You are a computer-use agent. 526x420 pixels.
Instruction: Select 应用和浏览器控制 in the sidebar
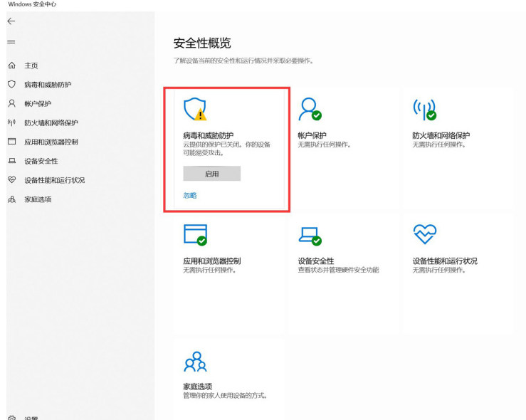(x=51, y=142)
